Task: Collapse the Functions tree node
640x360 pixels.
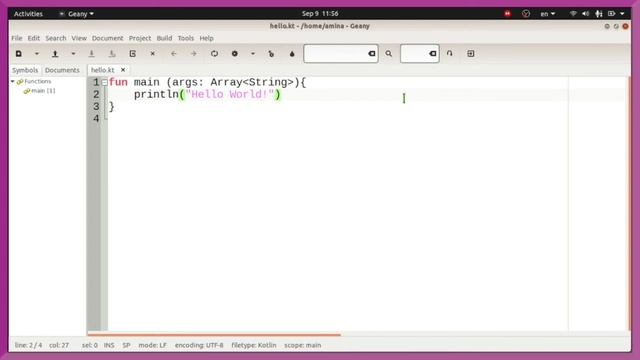Action: tap(13, 82)
